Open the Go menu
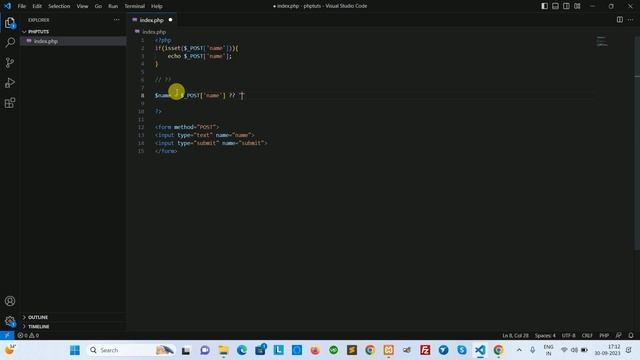The height and width of the screenshot is (360, 640). [98, 6]
